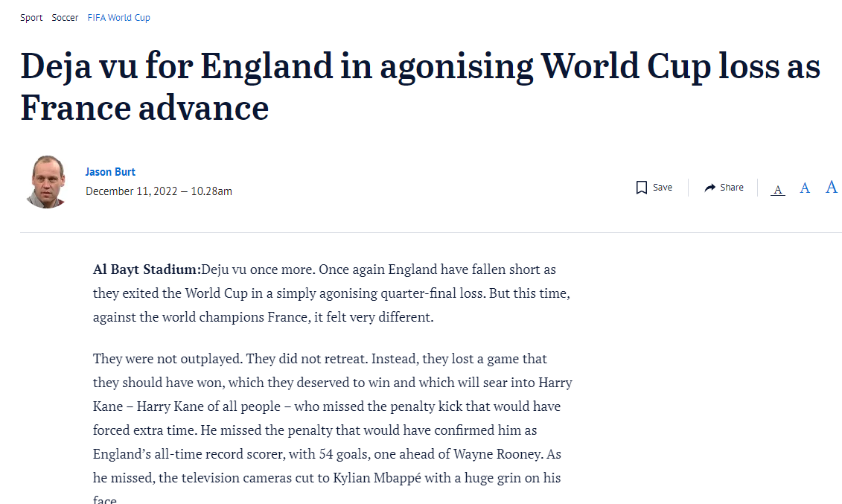Viewport: 842px width, 504px height.
Task: Click the bold 'Al Bayt Stadium:' dateline
Action: click(147, 269)
